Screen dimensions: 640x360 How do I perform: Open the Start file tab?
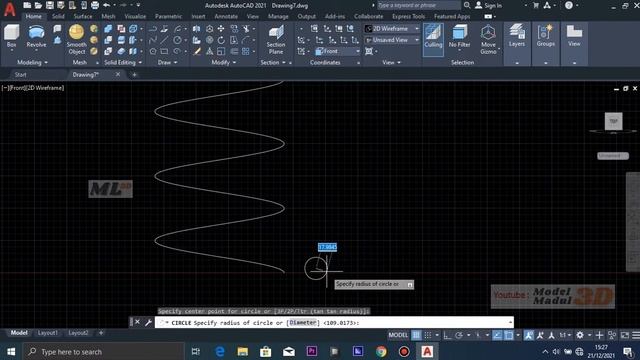20,75
